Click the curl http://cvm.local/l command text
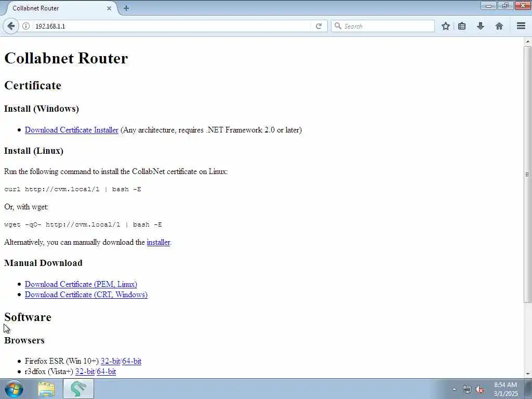The height and width of the screenshot is (399, 532). point(73,189)
